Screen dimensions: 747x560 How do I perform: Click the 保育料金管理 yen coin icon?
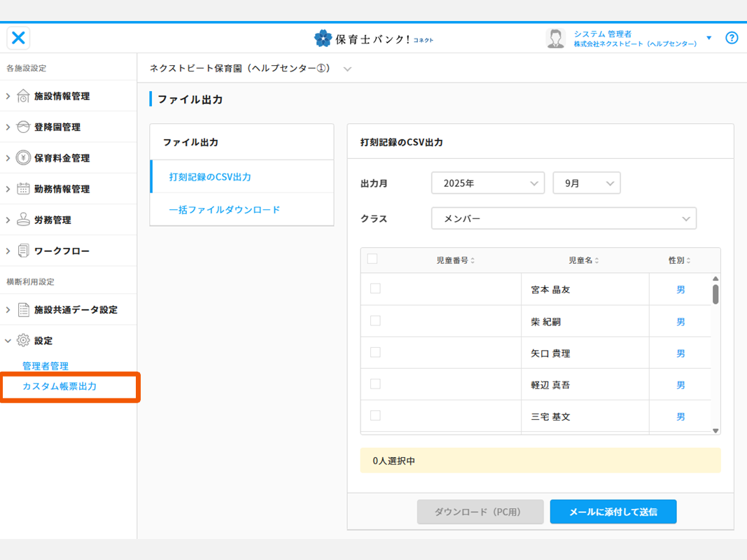coord(23,158)
